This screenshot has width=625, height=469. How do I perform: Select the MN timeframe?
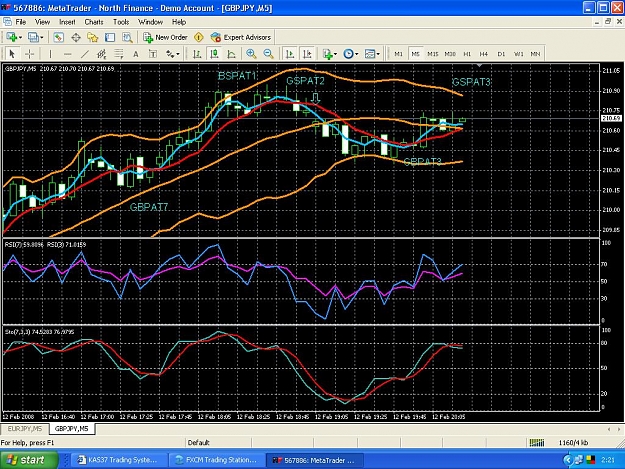tap(535, 54)
